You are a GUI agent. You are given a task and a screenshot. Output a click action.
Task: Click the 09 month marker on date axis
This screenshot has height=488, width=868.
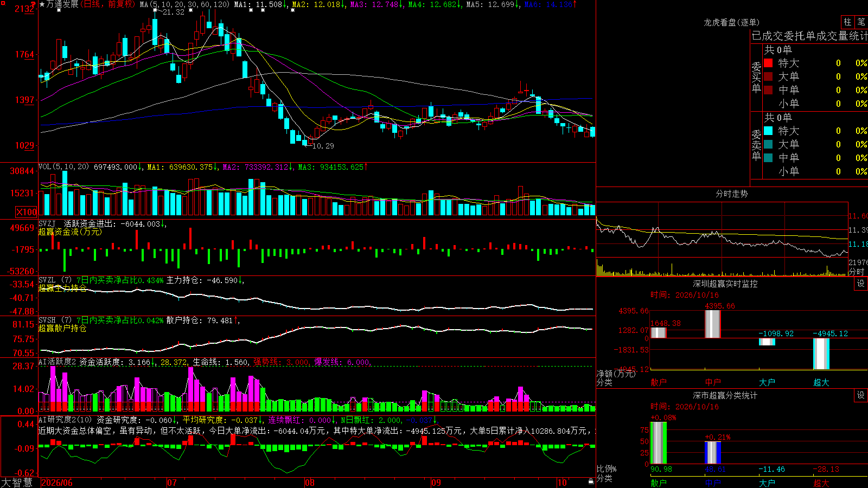[x=436, y=483]
